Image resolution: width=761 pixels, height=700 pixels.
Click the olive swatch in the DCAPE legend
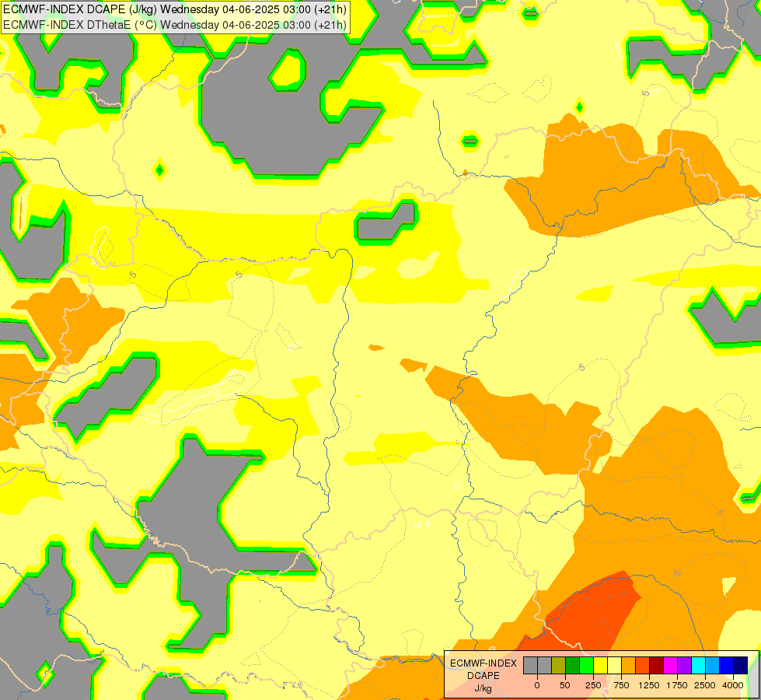pos(559,665)
